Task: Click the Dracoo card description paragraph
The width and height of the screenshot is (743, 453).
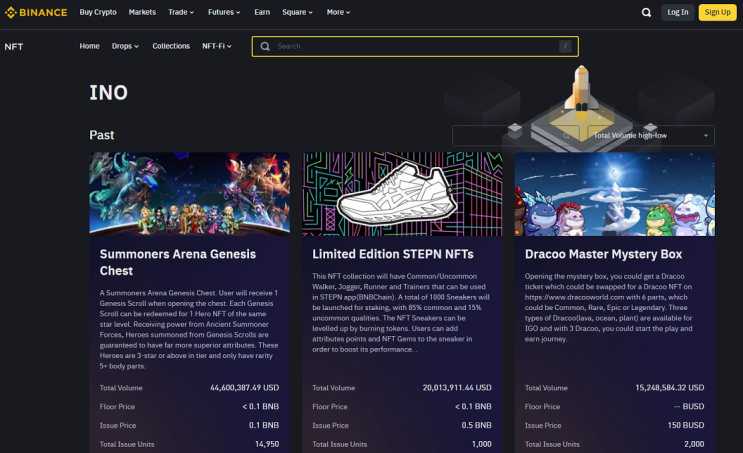Action: pyautogui.click(x=608, y=308)
